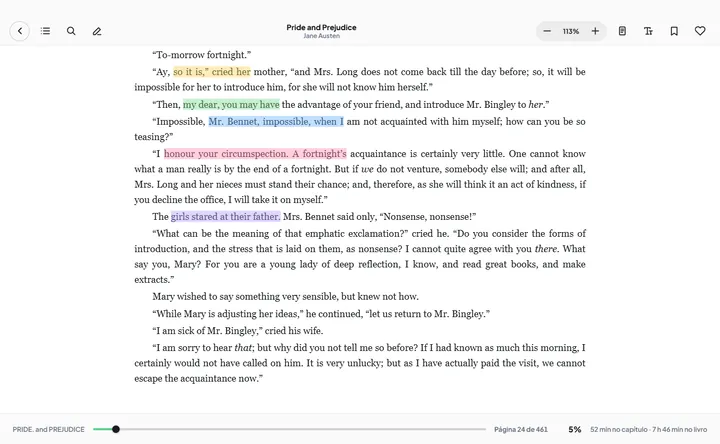Click the author name "Jane Austen"

pos(321,36)
